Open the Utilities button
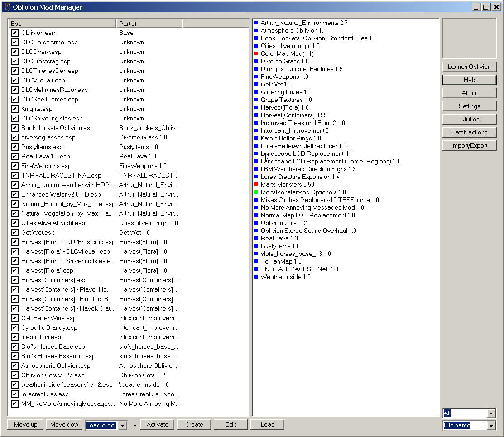Screen dimensions: 504x437 (469, 119)
